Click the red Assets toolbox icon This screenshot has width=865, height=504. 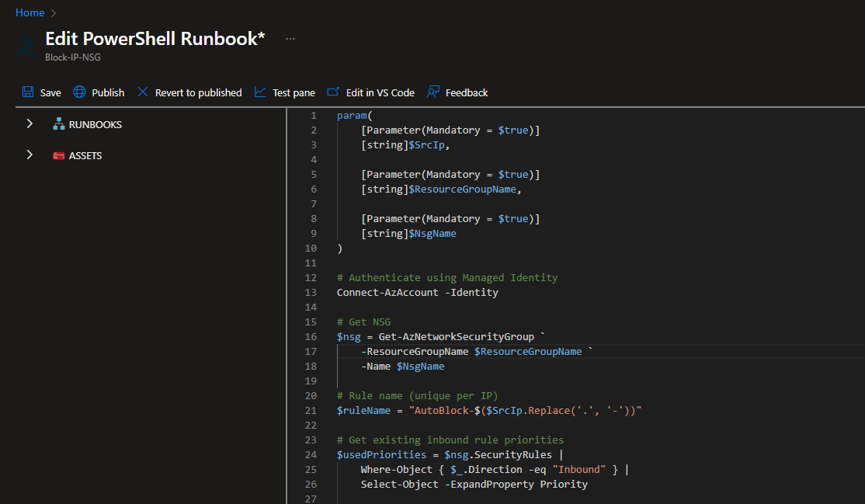(x=58, y=155)
